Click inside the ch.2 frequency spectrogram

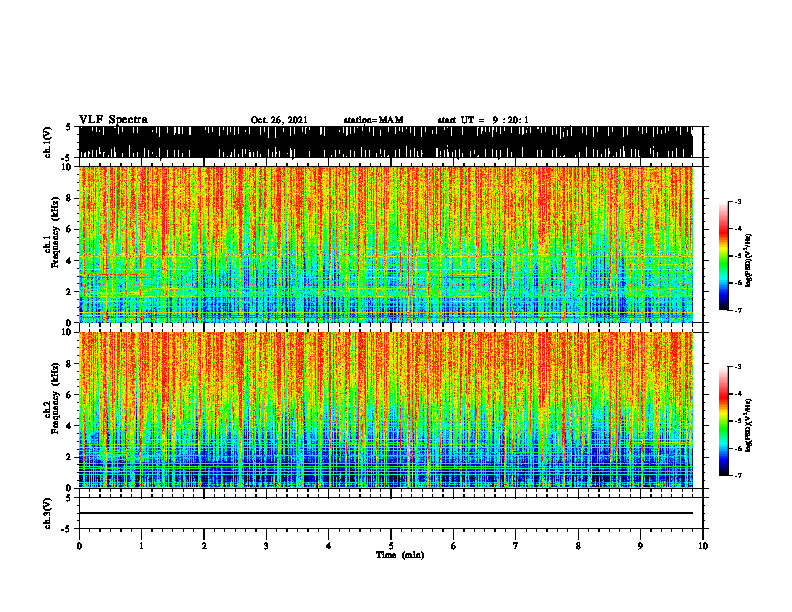(386, 410)
